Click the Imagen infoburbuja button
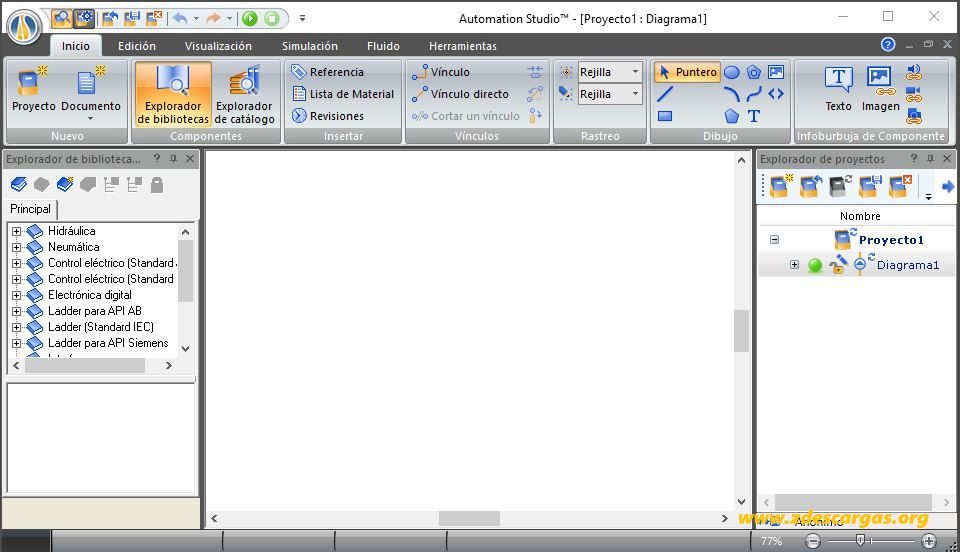 (x=880, y=89)
